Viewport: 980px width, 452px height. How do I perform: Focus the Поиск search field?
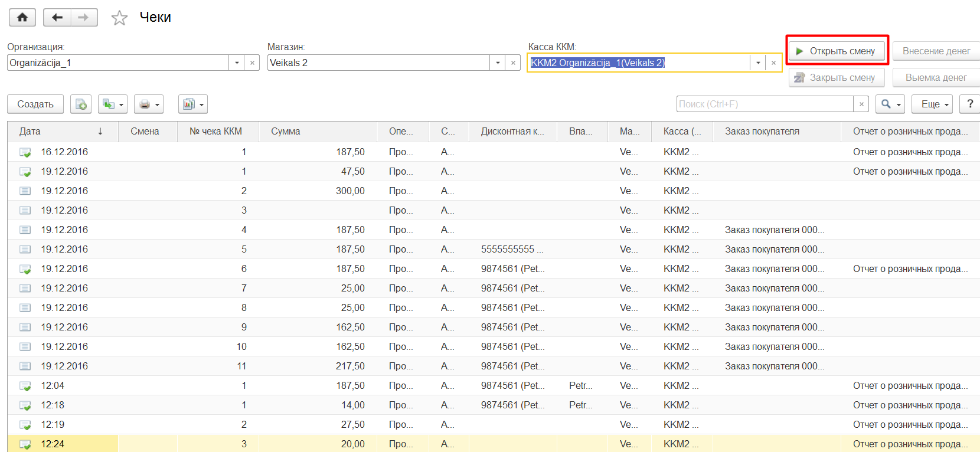click(765, 104)
